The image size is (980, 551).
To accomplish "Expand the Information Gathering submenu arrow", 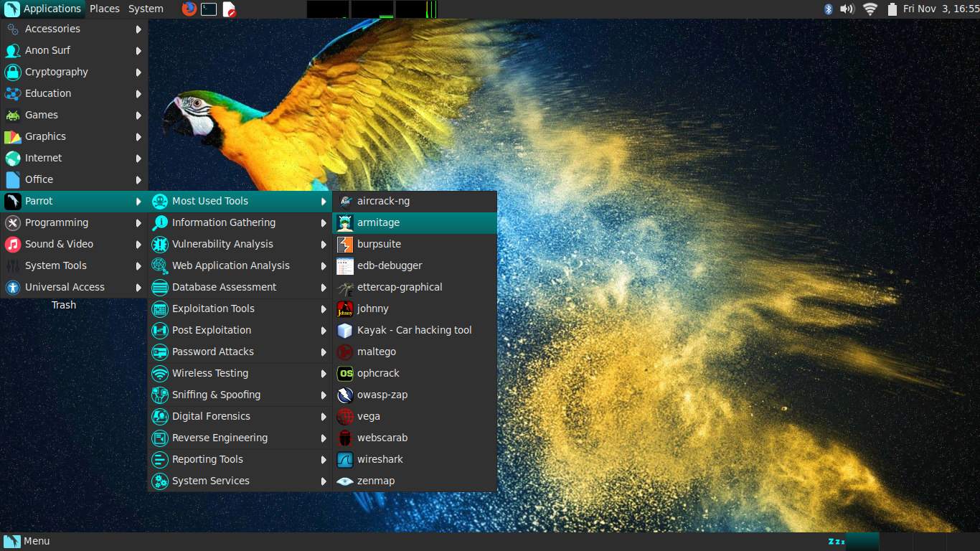I will tap(324, 223).
